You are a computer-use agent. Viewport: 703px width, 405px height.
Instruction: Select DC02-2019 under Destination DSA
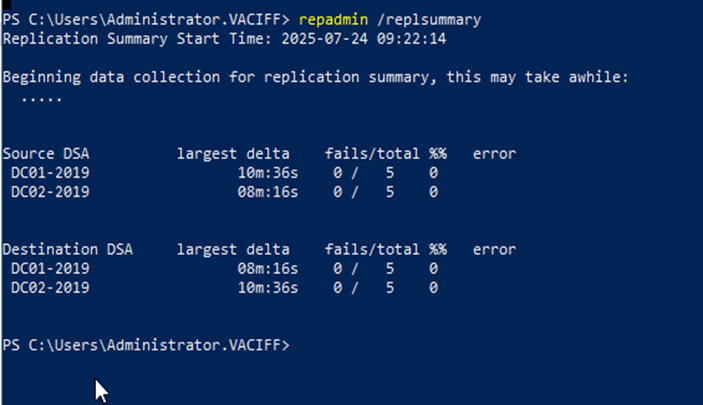tap(50, 288)
